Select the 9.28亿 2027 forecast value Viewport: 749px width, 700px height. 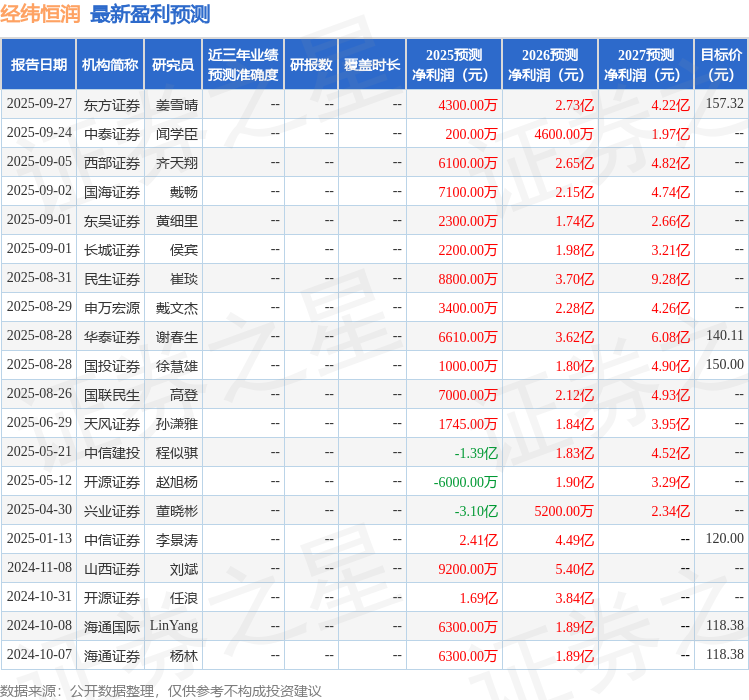pos(670,279)
